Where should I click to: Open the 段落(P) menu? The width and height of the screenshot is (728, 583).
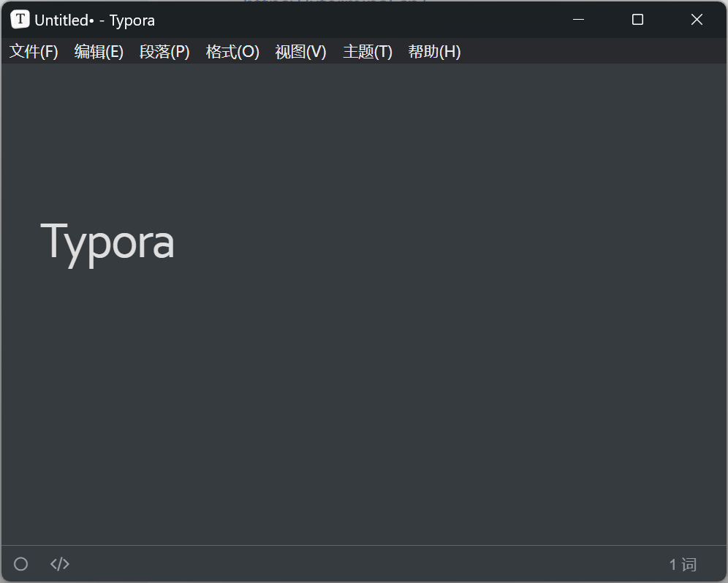[164, 52]
